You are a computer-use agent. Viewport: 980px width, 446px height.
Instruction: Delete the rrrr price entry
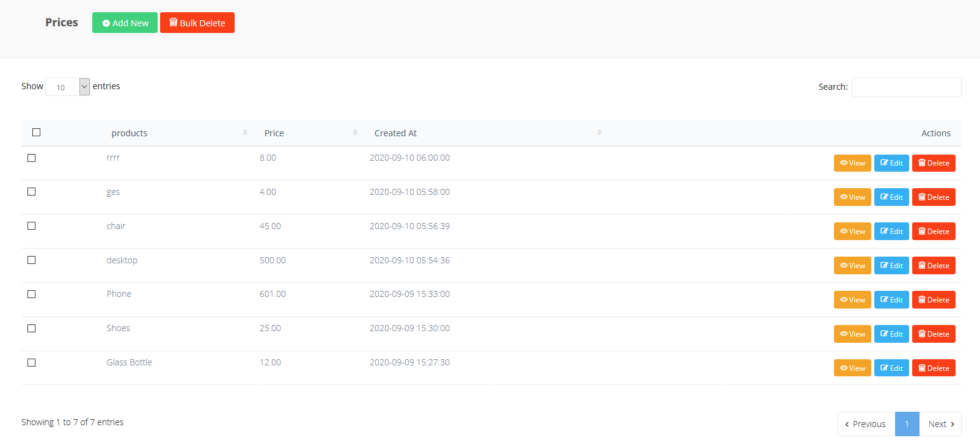tap(934, 163)
